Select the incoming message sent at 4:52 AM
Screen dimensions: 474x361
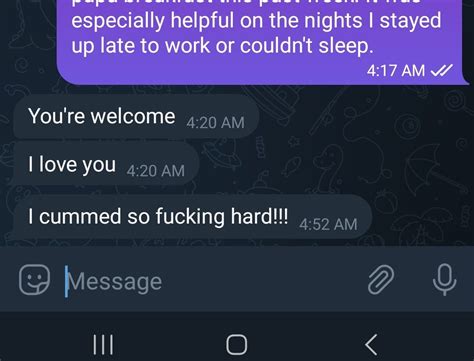pos(193,217)
